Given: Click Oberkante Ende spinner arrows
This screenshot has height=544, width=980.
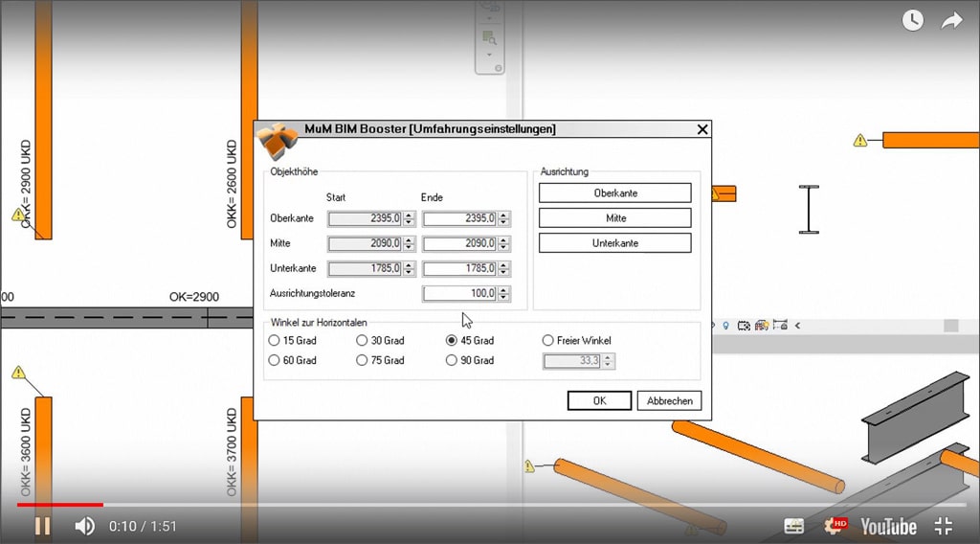Looking at the screenshot, I should tap(503, 218).
